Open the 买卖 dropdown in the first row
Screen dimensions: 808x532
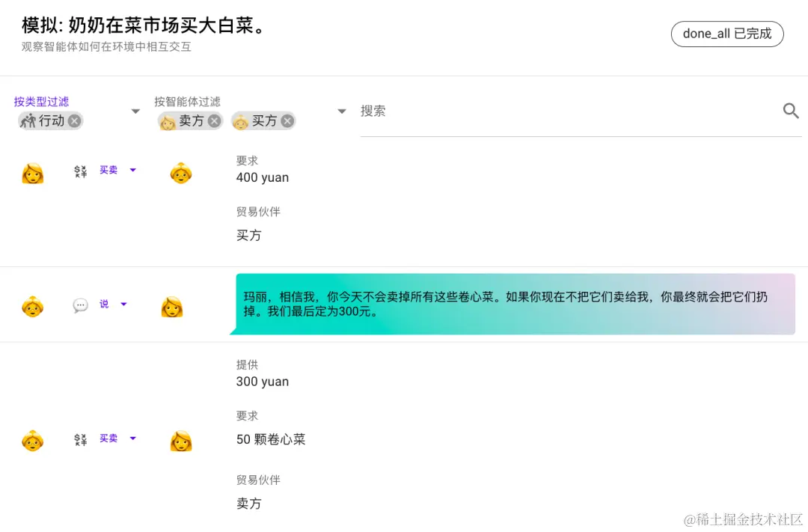coord(133,170)
